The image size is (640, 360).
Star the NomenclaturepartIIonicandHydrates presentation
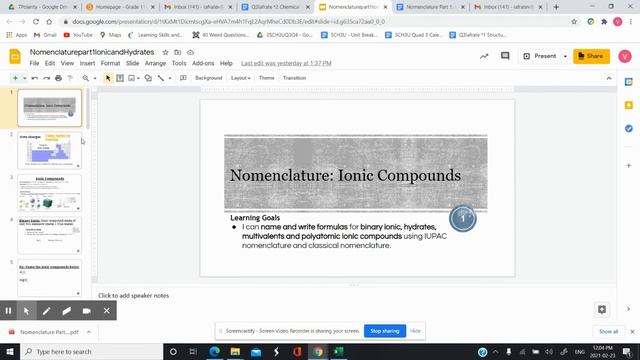[165, 52]
